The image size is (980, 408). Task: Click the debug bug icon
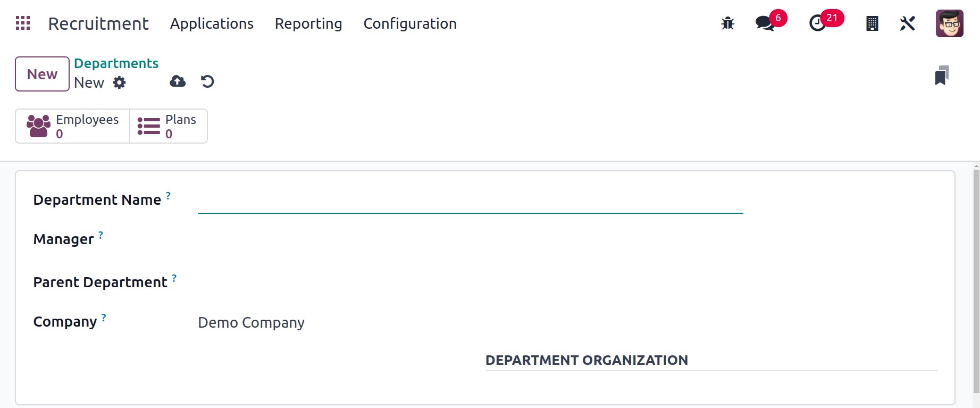click(x=727, y=23)
